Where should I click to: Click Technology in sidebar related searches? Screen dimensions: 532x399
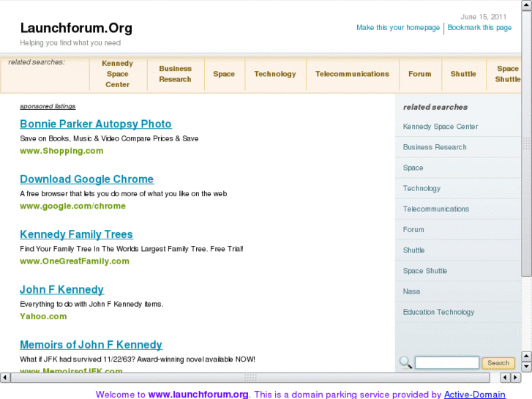coord(422,188)
